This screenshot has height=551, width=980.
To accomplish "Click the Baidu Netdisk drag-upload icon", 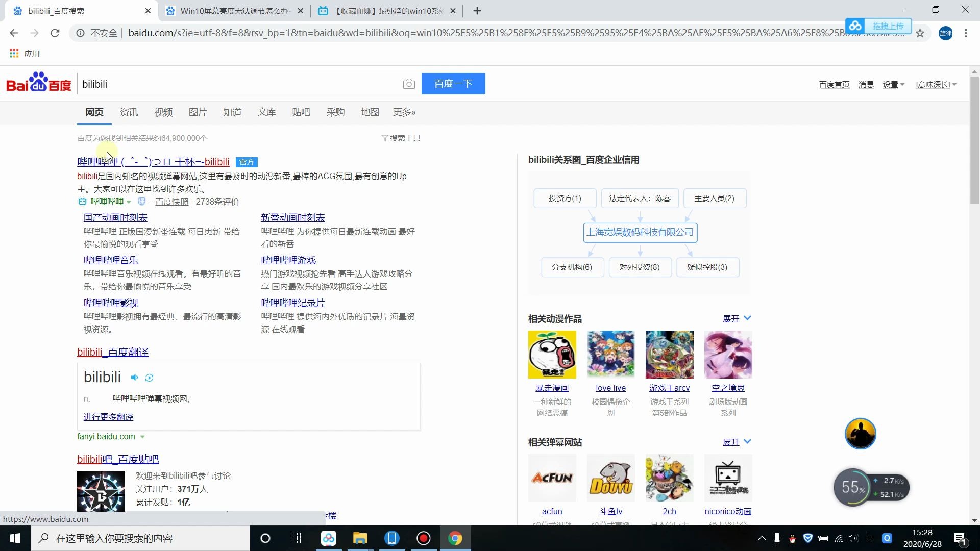I will click(856, 25).
